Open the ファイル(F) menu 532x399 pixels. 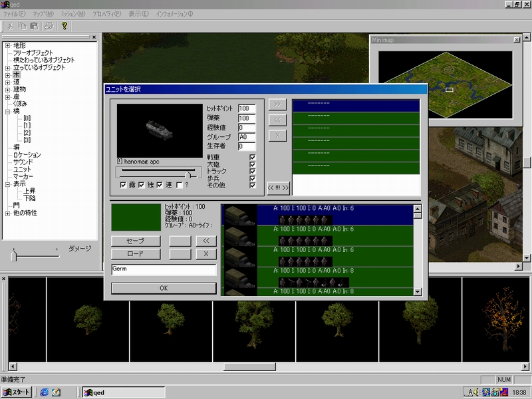(x=14, y=14)
